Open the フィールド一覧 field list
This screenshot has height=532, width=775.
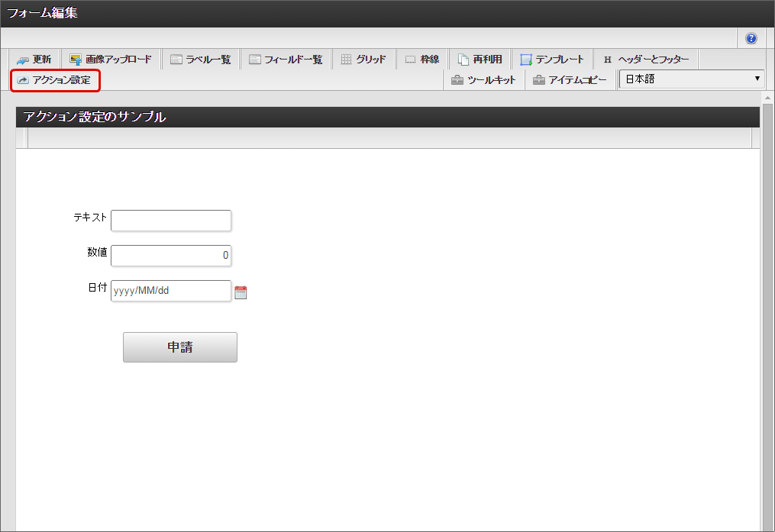(x=286, y=60)
